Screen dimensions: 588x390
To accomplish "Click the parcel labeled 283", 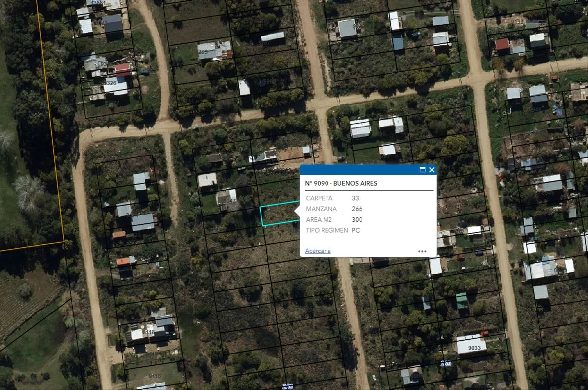I will (x=203, y=51).
